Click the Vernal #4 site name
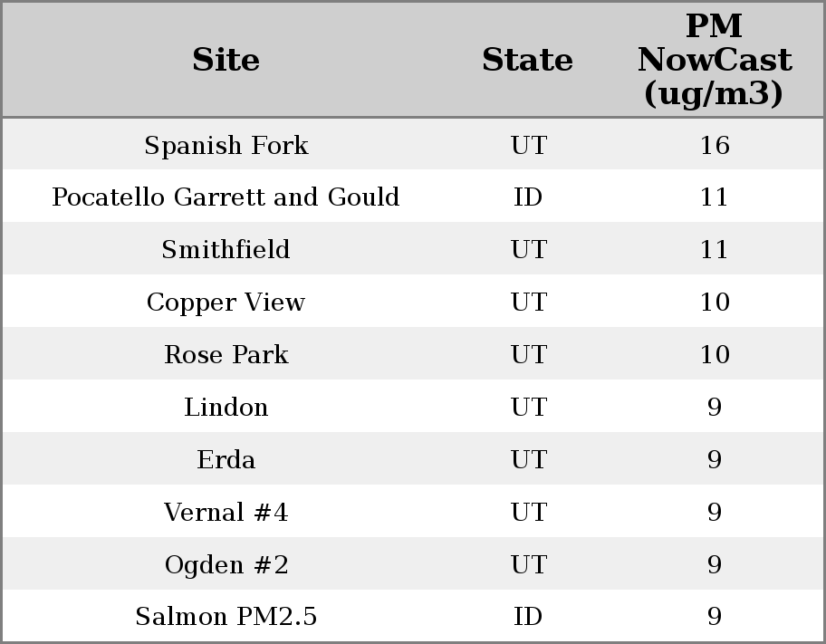 (x=226, y=513)
